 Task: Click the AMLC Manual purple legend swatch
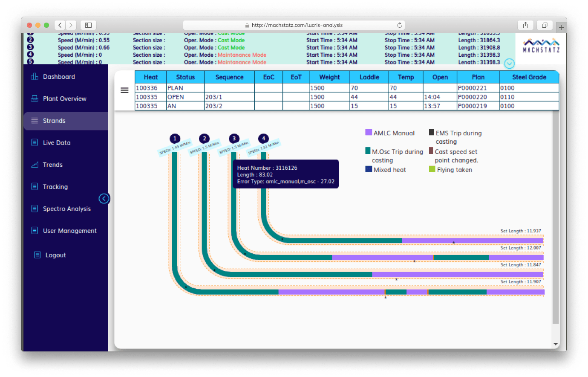point(369,133)
